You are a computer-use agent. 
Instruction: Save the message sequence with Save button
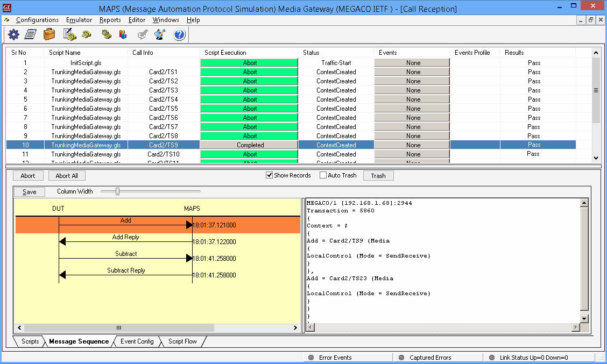pyautogui.click(x=30, y=192)
